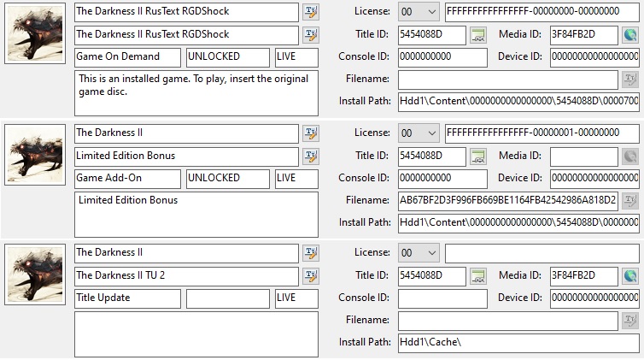644x360 pixels.
Task: Click Console ID 0000000000 in Game Add-On entry
Action: [x=442, y=179]
